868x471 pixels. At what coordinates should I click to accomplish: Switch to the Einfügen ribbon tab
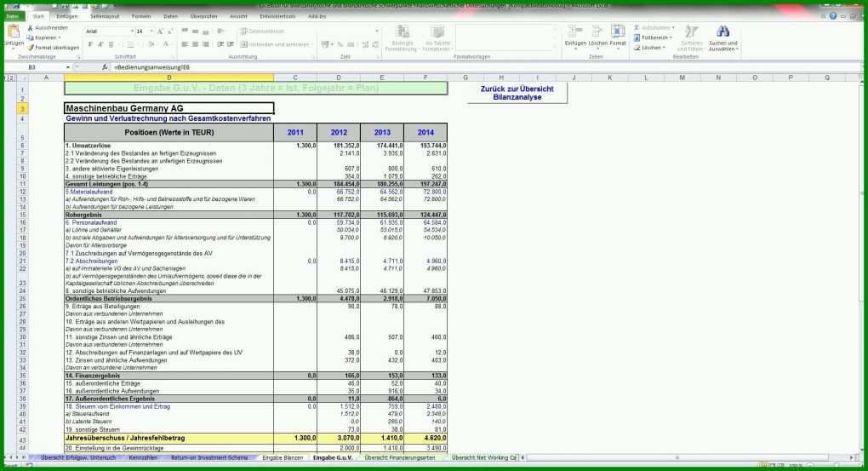[x=67, y=17]
